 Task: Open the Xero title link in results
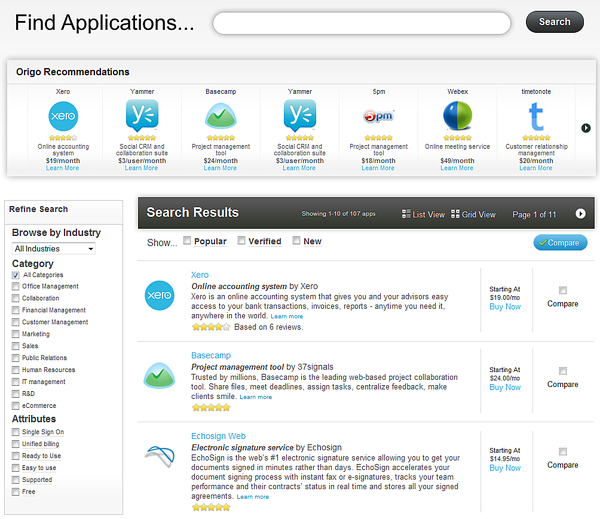click(200, 275)
